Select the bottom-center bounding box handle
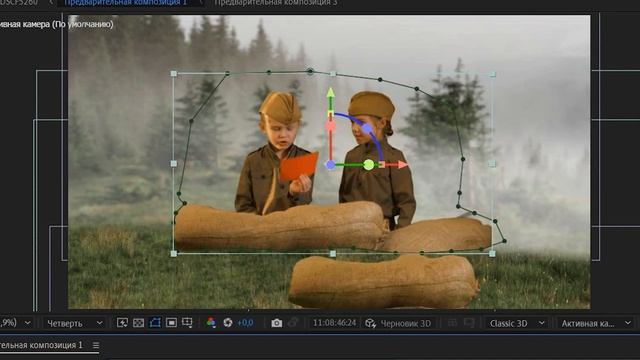This screenshot has height=360, width=640. [333, 253]
